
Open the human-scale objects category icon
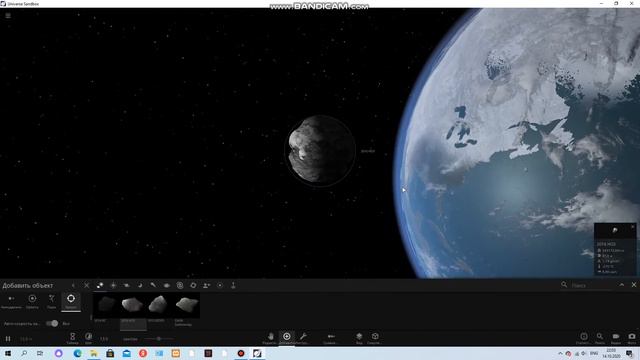[x=207, y=285]
